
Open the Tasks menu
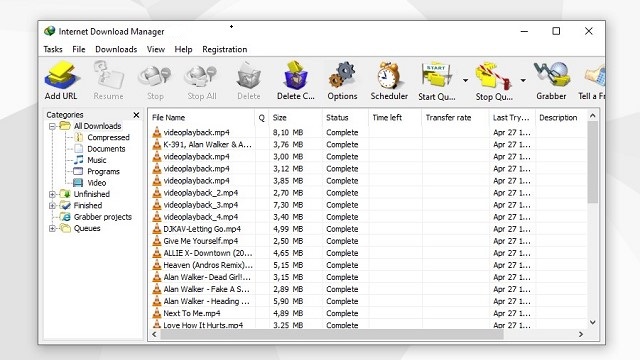53,49
